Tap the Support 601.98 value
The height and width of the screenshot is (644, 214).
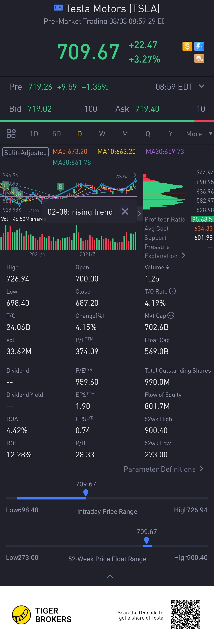pyautogui.click(x=203, y=237)
